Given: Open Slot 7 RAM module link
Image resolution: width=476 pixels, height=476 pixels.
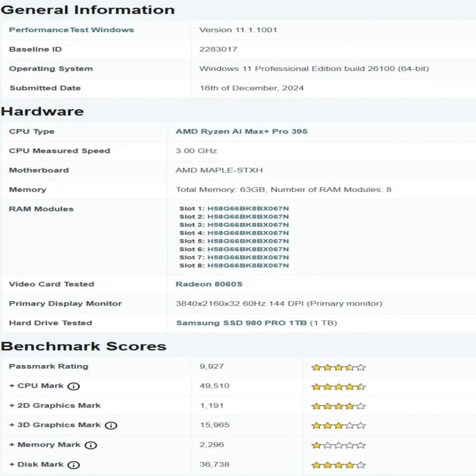Looking at the screenshot, I should (x=248, y=258).
